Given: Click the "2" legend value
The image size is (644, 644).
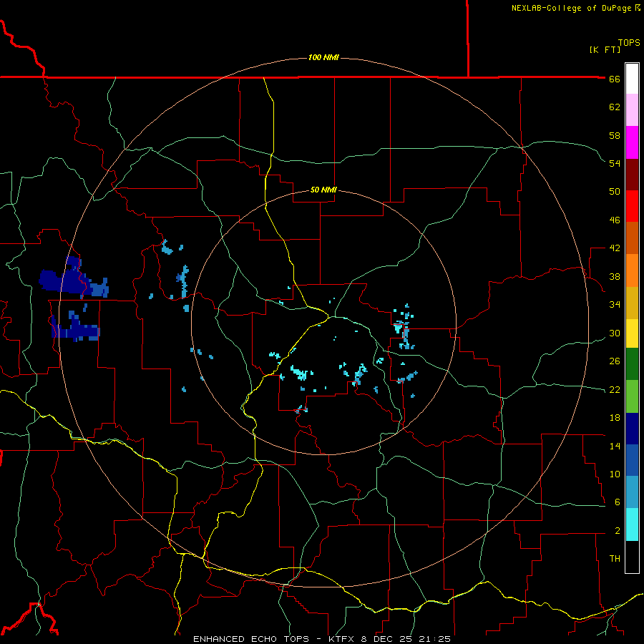Looking at the screenshot, I should click(618, 531).
